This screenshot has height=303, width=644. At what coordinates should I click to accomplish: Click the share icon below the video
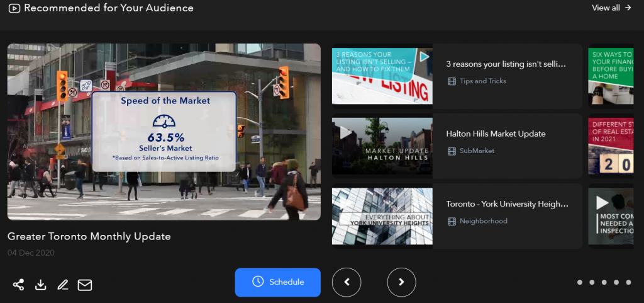coord(18,285)
